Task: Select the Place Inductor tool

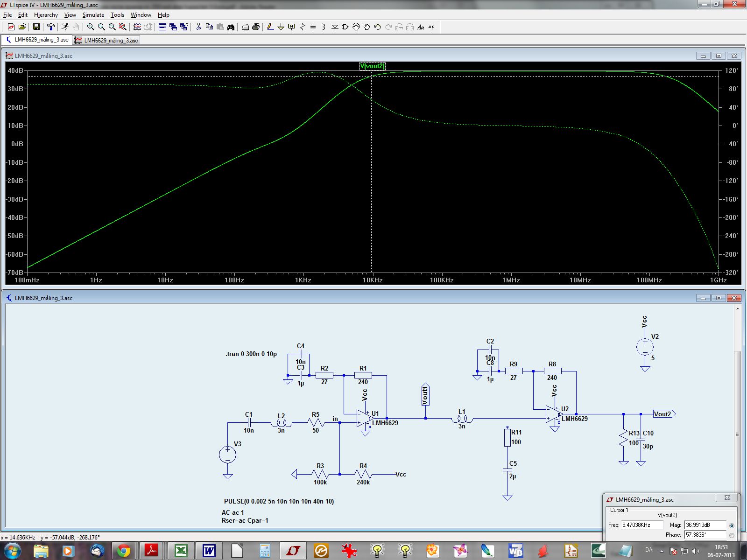Action: [324, 27]
